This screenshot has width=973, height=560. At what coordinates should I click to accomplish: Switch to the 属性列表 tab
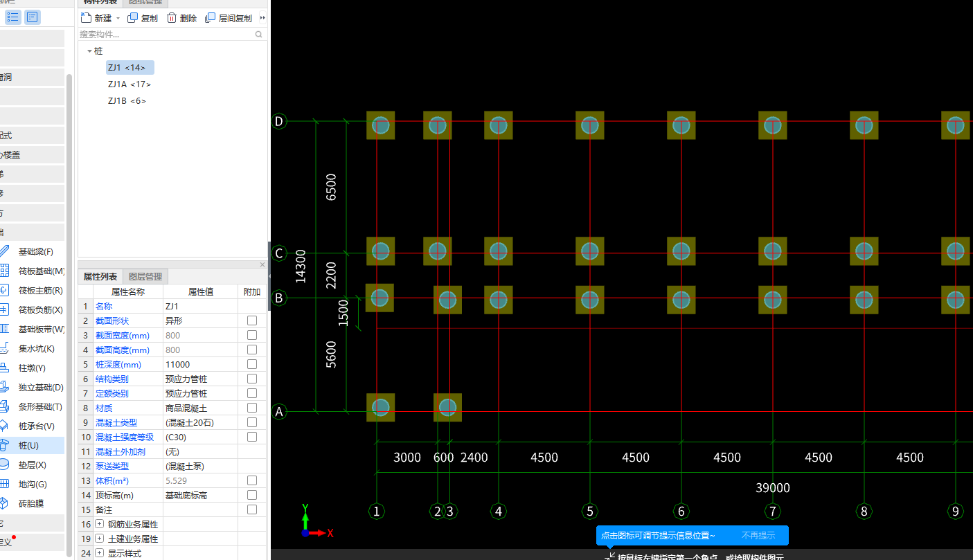pos(100,276)
